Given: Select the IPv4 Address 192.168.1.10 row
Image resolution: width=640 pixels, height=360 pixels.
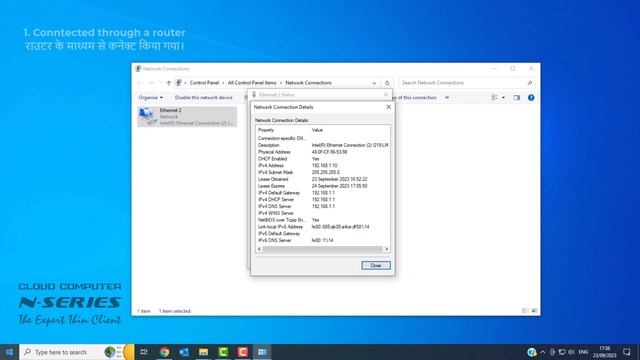Looking at the screenshot, I should click(x=322, y=166).
